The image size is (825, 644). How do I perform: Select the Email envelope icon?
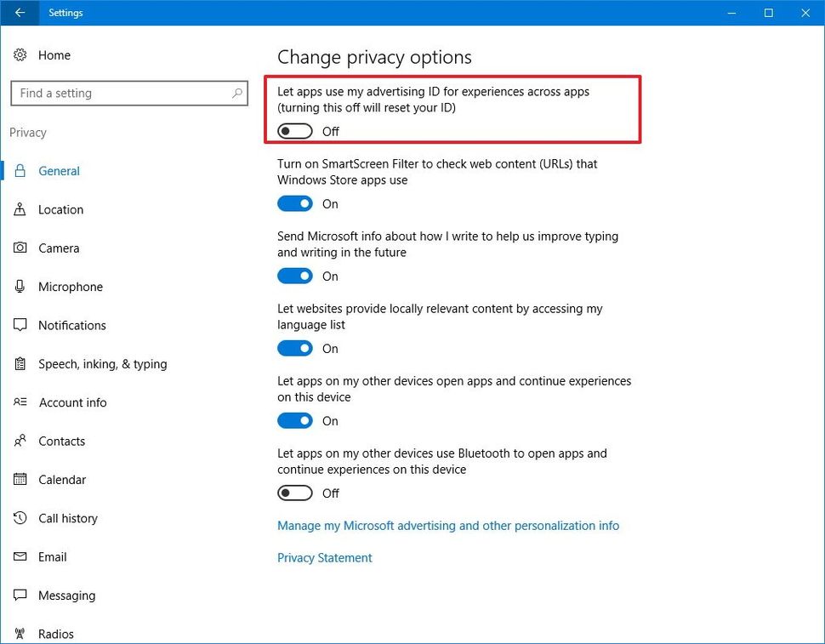coord(20,557)
